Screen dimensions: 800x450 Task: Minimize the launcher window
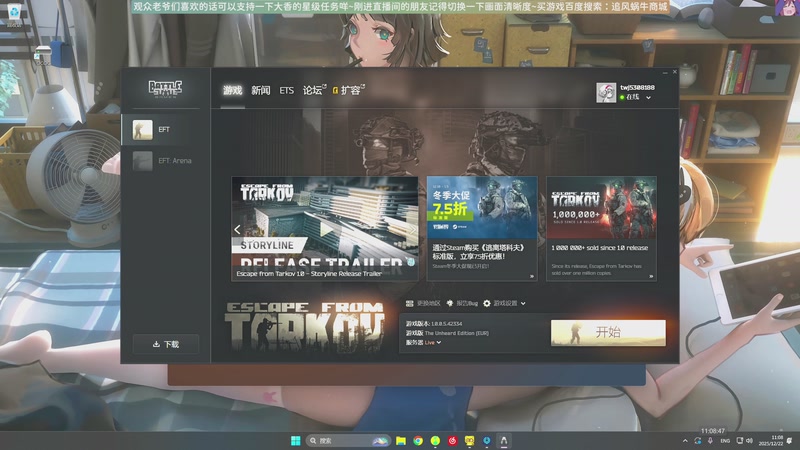(665, 72)
